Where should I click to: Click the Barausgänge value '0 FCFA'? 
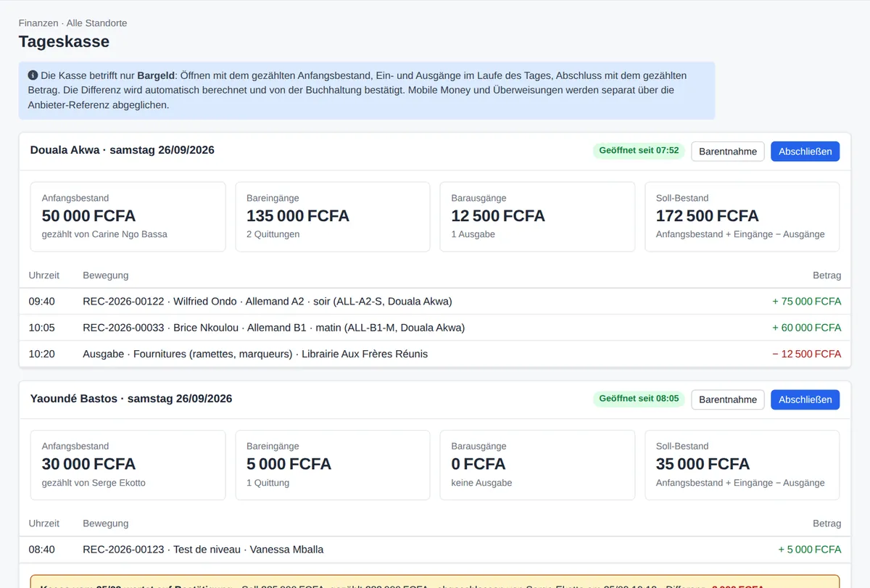coord(478,463)
